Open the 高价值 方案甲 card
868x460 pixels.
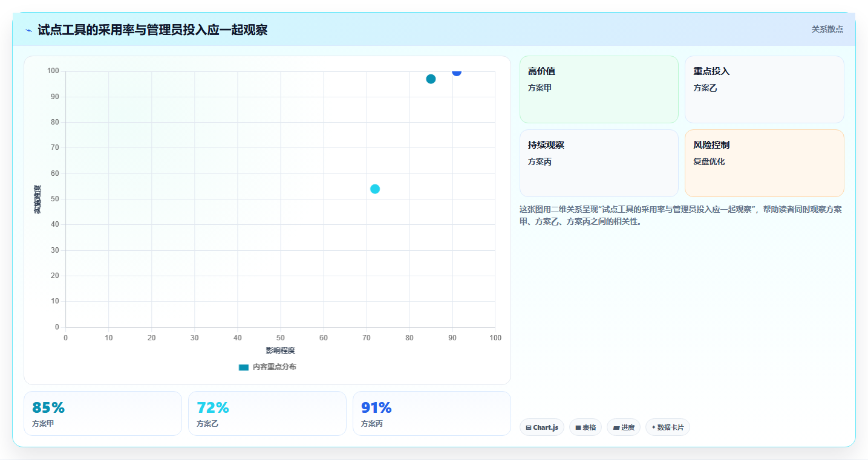coord(599,89)
